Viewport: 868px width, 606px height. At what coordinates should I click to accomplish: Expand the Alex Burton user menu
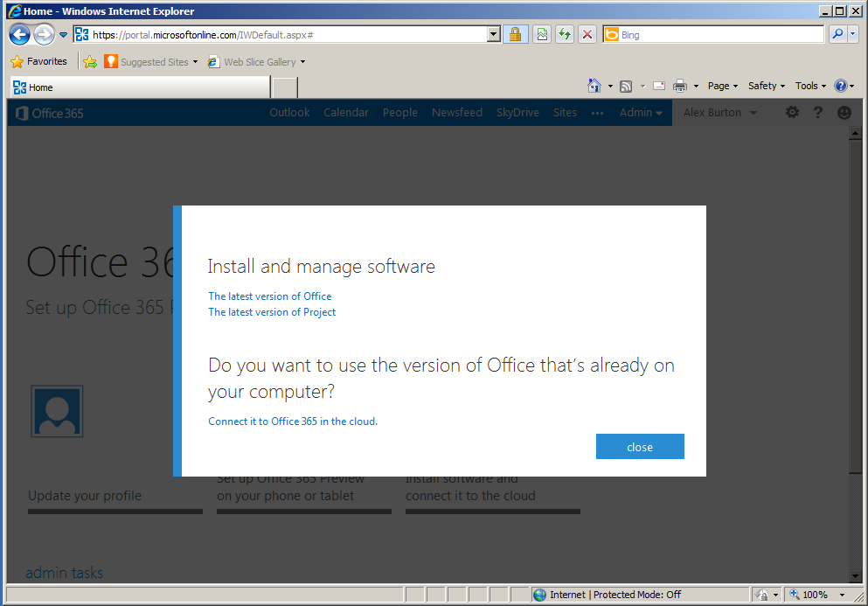coord(719,113)
